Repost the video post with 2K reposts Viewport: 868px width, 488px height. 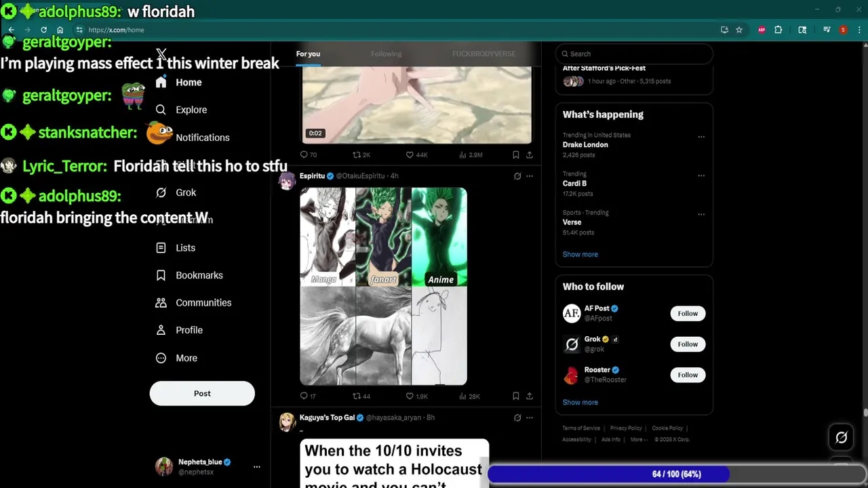tap(361, 155)
